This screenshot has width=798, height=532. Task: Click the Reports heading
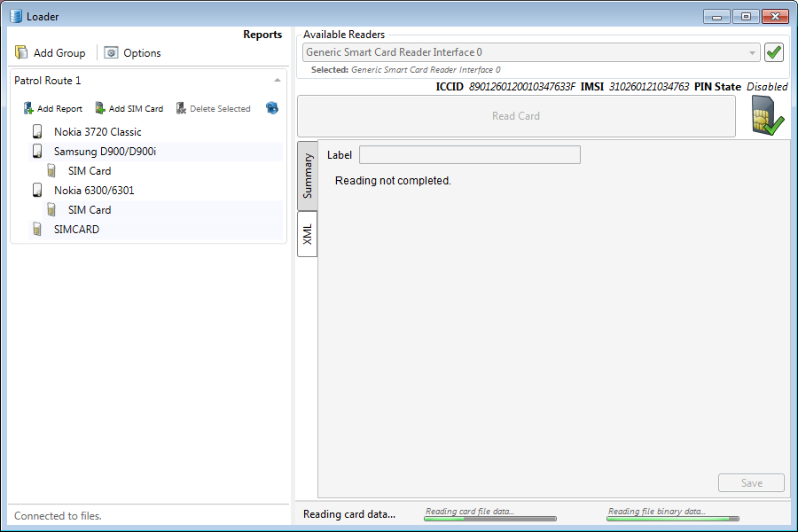click(x=262, y=34)
